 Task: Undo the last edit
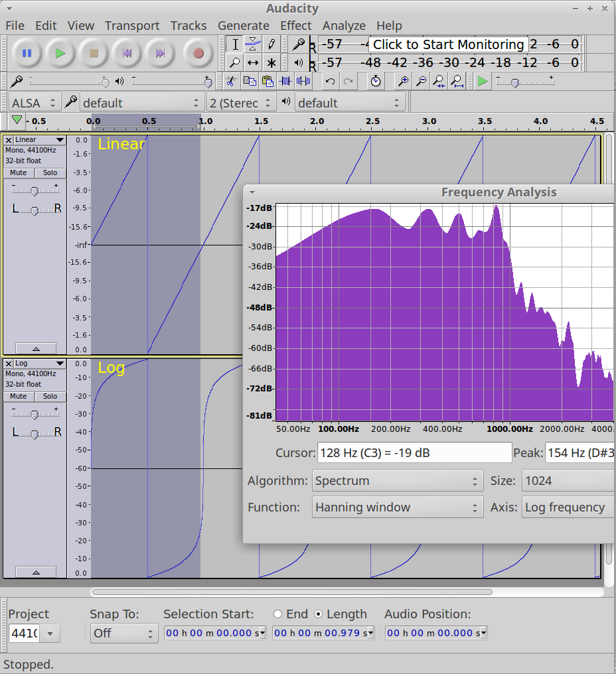point(330,81)
